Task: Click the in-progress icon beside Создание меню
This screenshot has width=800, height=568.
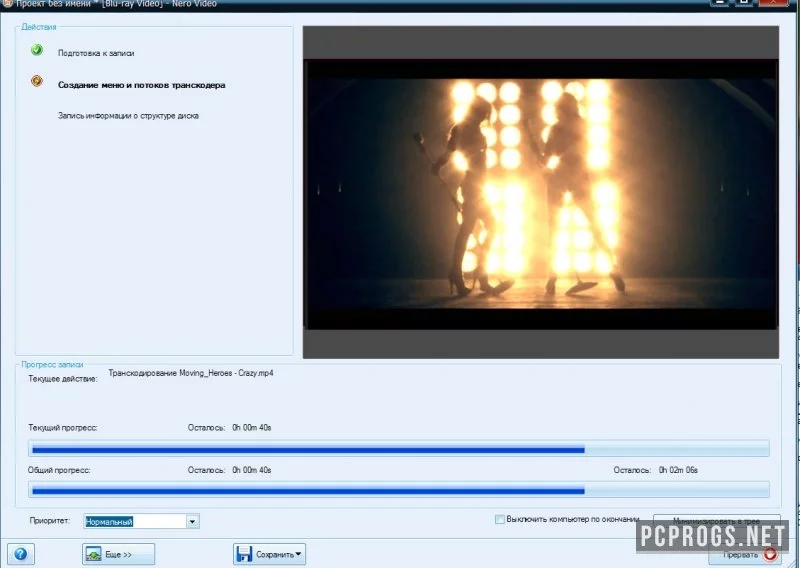Action: pyautogui.click(x=37, y=81)
